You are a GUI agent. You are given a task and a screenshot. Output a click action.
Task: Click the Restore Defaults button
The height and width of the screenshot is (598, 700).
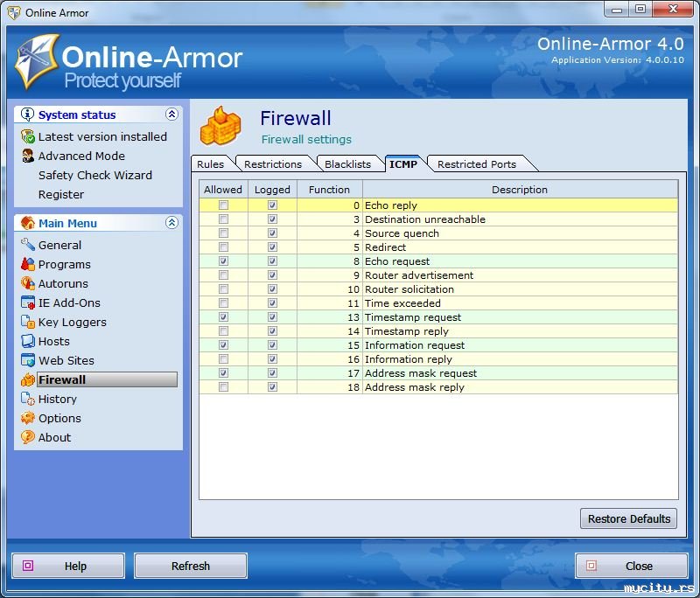[x=628, y=518]
